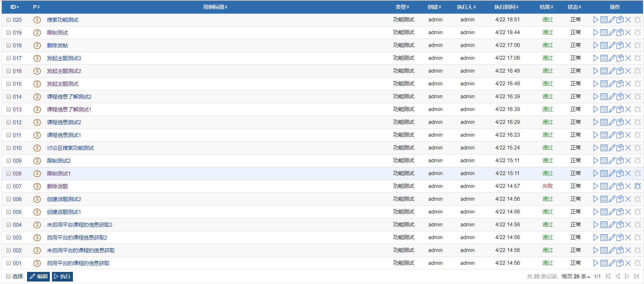Image resolution: width=644 pixels, height=284 pixels.
Task: Click 通过 result of case 020
Action: coord(548,20)
